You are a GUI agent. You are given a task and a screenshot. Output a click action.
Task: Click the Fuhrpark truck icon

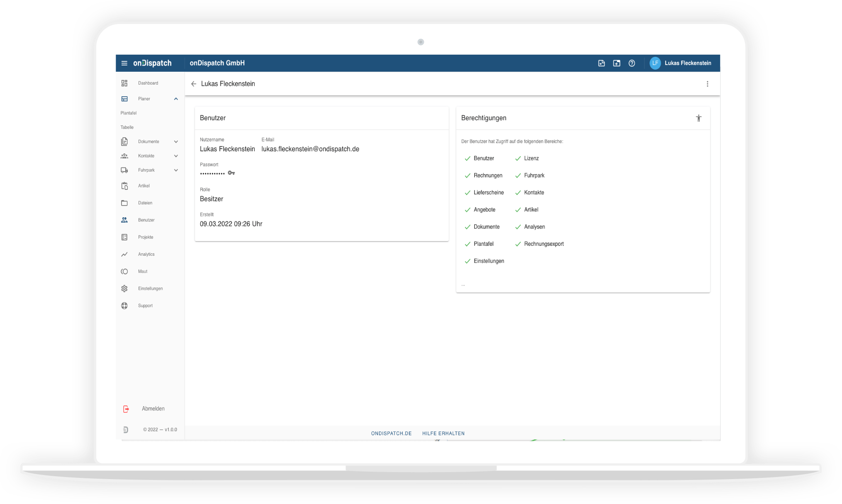tap(124, 170)
